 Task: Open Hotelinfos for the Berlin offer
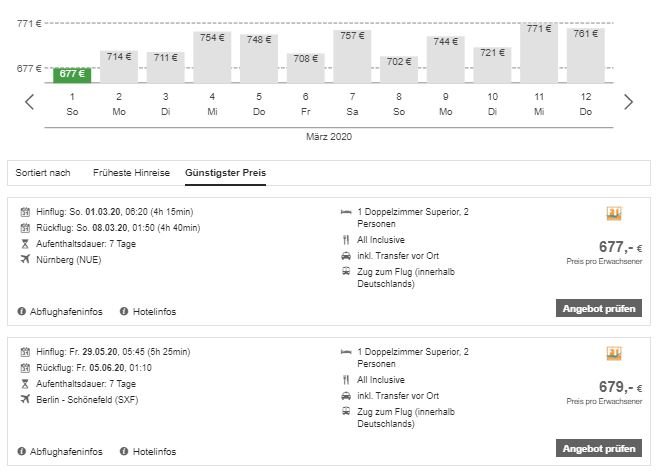point(154,451)
